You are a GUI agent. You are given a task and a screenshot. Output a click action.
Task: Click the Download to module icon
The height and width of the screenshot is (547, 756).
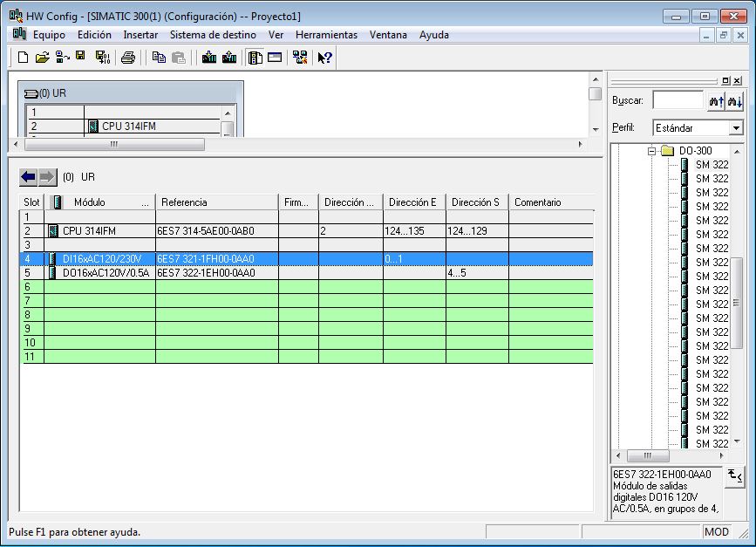coord(209,58)
